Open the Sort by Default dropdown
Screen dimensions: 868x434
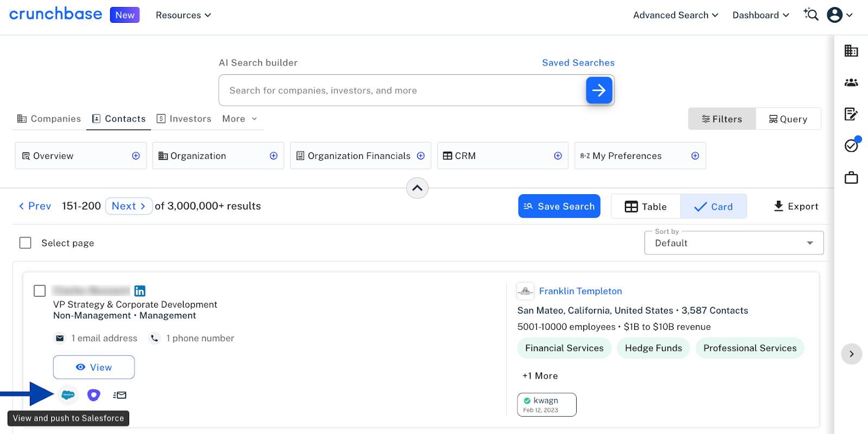(x=734, y=243)
